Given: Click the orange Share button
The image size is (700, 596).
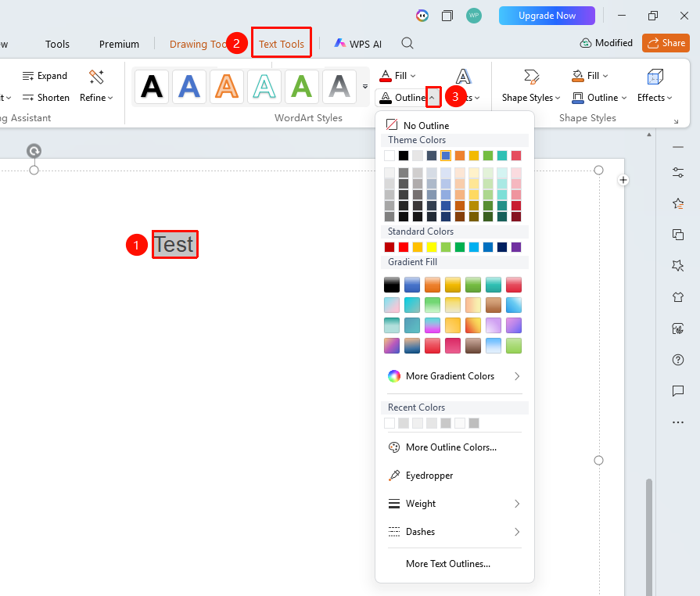Looking at the screenshot, I should click(x=666, y=43).
